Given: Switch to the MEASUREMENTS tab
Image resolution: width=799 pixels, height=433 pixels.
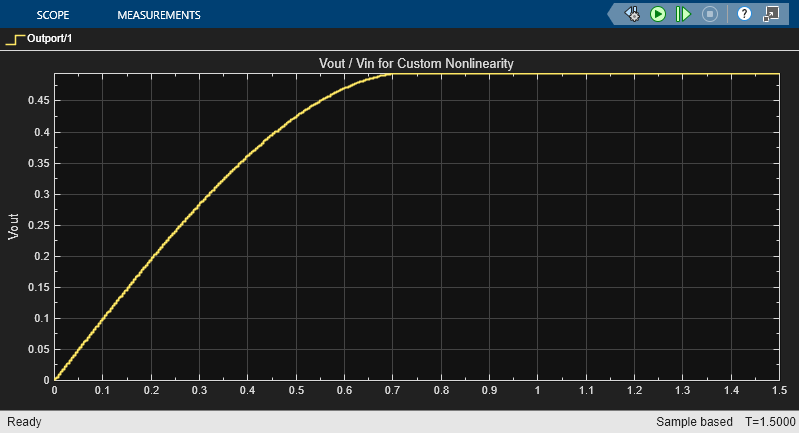Looking at the screenshot, I should pyautogui.click(x=158, y=15).
